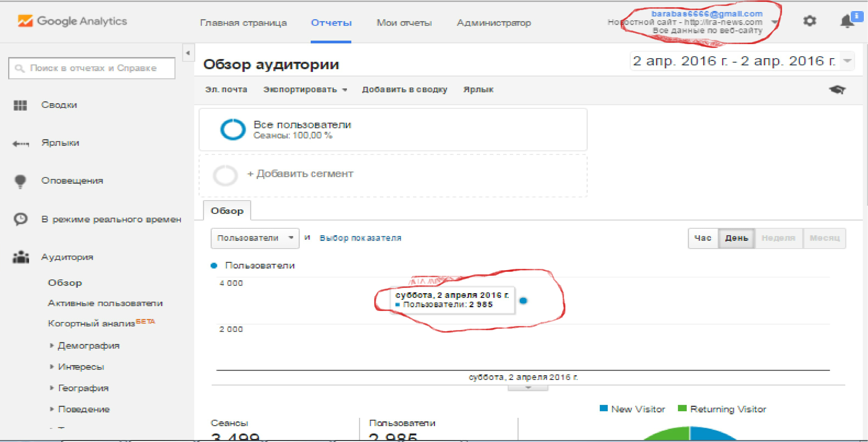Open the education graduation cap icon
This screenshot has height=442, width=868.
click(x=837, y=90)
